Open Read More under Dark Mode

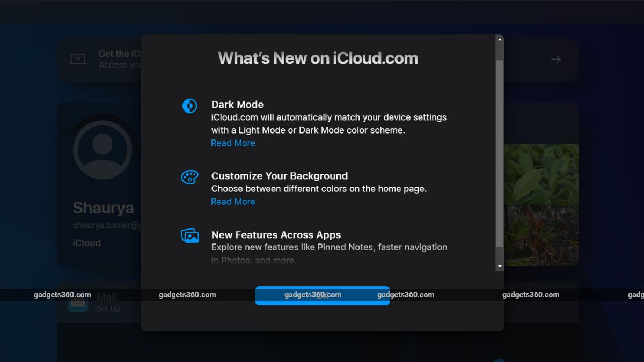coord(233,143)
